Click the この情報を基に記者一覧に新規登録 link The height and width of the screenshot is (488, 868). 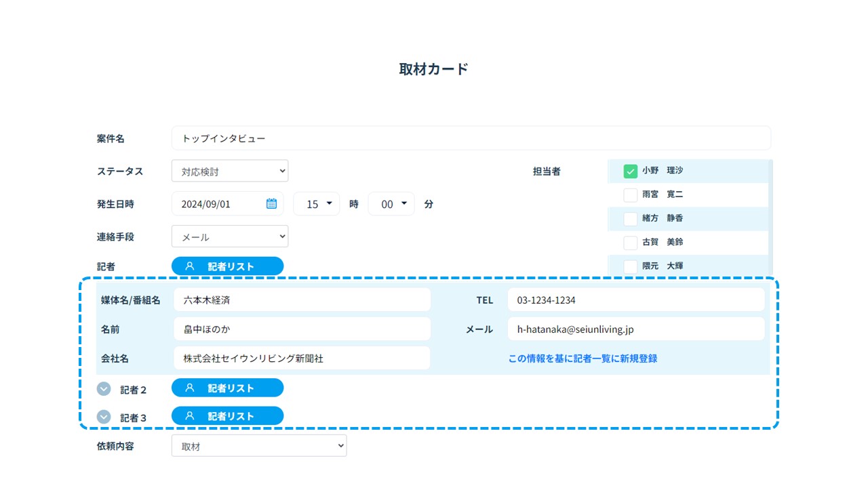point(583,359)
